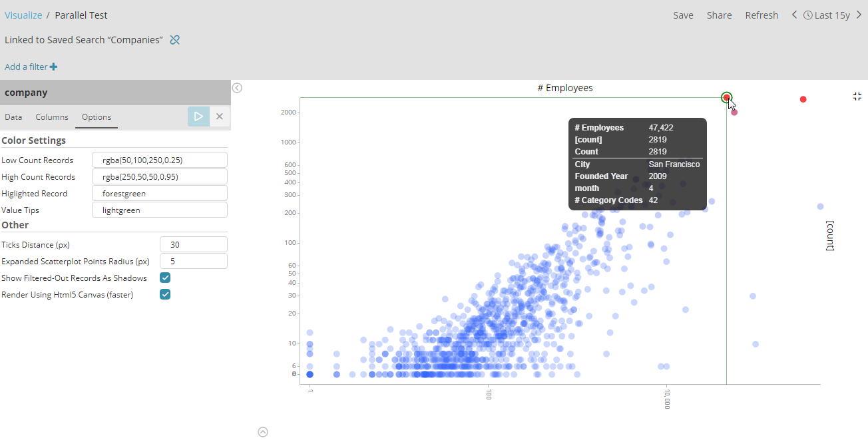Disable Show Filtered-Out Records As Shadows
868x440 pixels.
tap(164, 278)
